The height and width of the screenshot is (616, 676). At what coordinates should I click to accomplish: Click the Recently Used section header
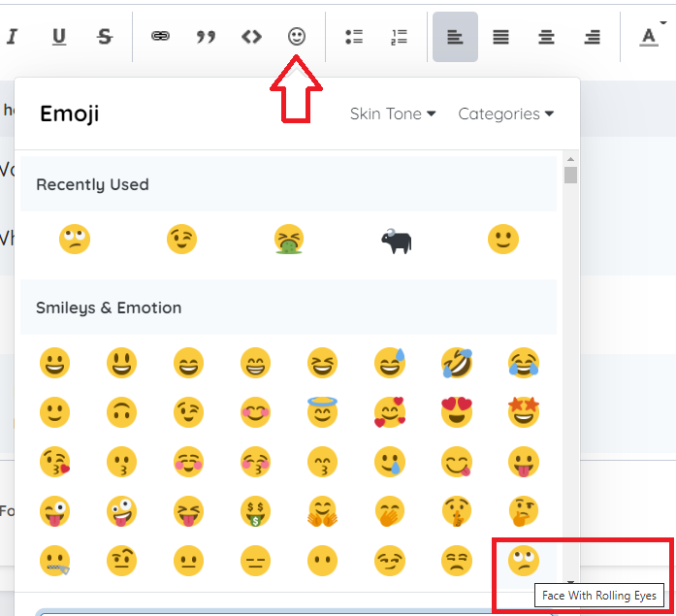click(x=288, y=184)
